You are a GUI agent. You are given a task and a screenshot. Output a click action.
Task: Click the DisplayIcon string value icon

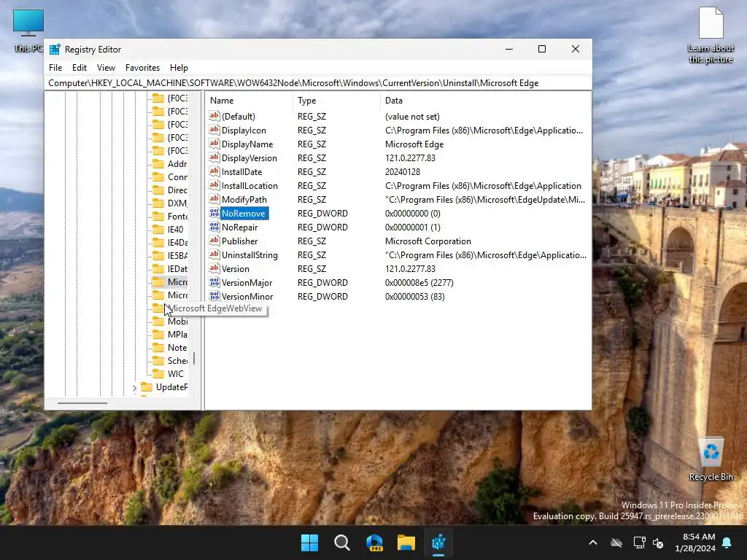click(x=214, y=130)
